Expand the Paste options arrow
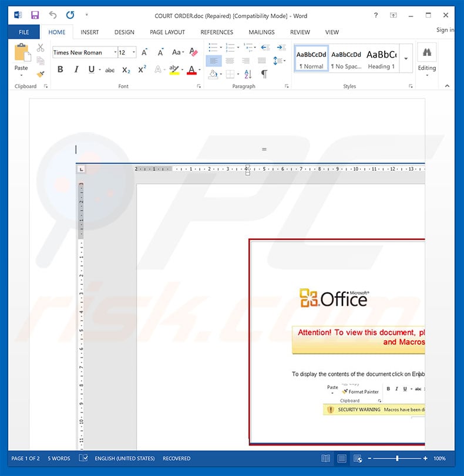Viewport: 464px width, 476px height. tap(21, 75)
